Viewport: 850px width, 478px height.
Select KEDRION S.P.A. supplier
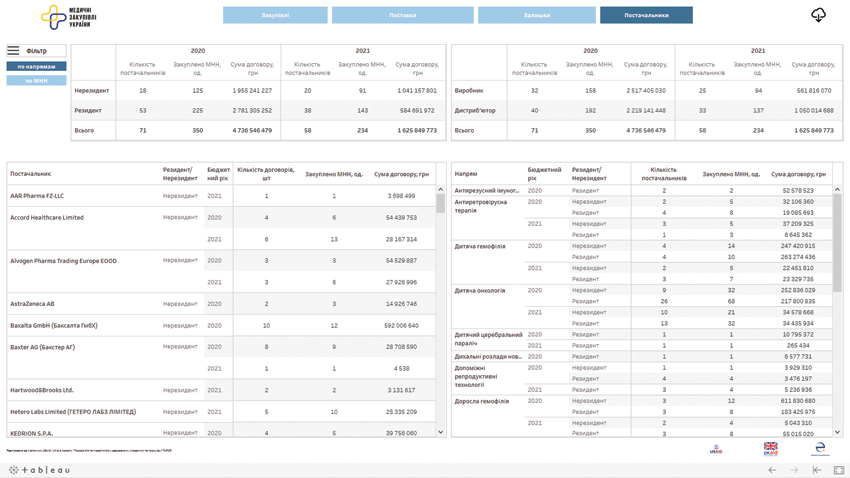pos(31,433)
